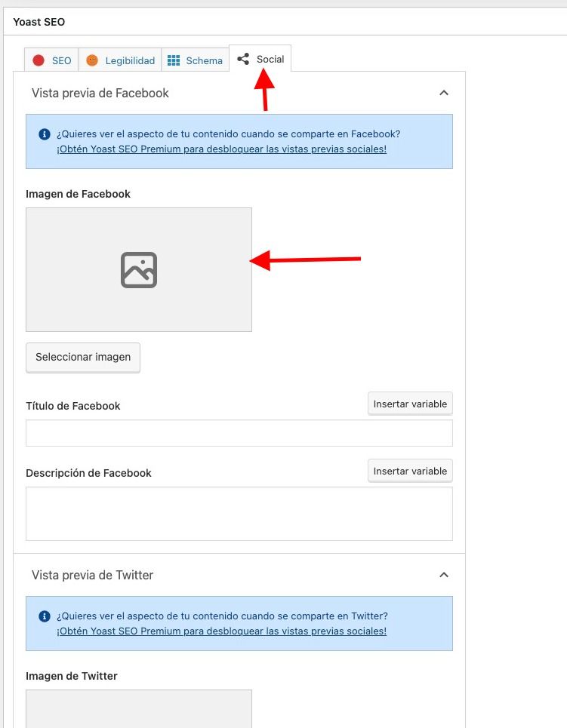This screenshot has width=567, height=728.
Task: Switch to the Legibilidad tab
Action: 120,60
